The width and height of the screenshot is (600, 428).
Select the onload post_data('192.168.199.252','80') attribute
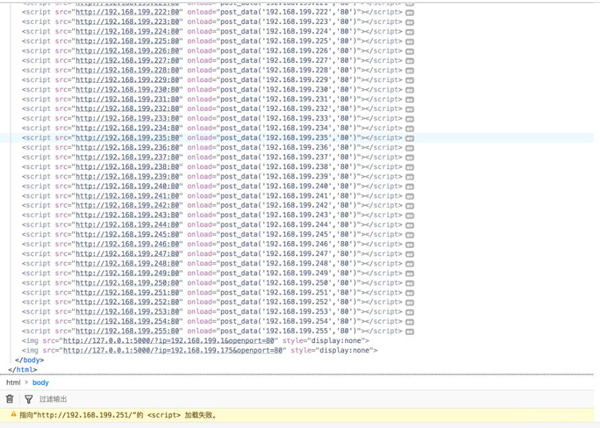(x=274, y=302)
